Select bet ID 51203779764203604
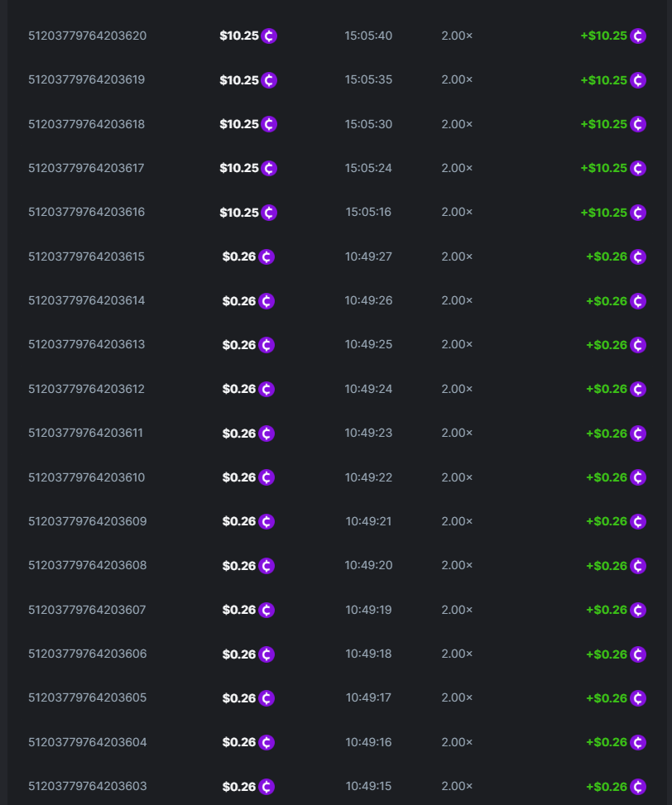This screenshot has width=672, height=805. (87, 742)
